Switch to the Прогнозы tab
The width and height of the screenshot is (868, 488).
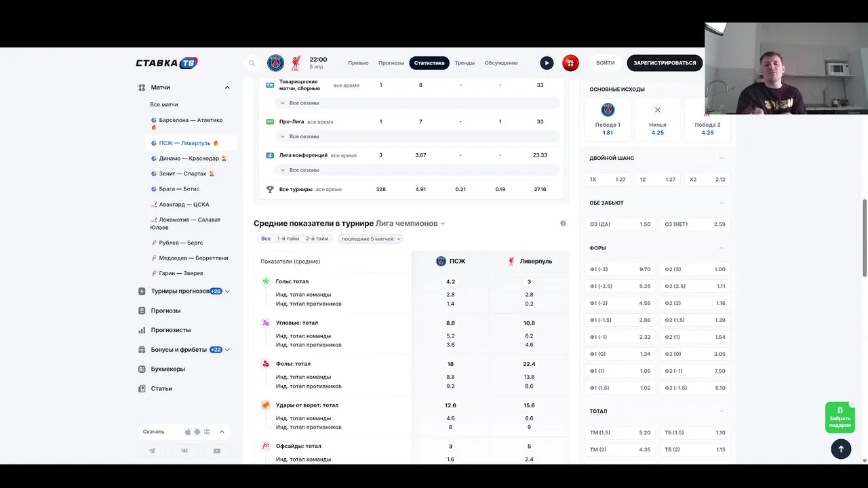click(x=391, y=63)
